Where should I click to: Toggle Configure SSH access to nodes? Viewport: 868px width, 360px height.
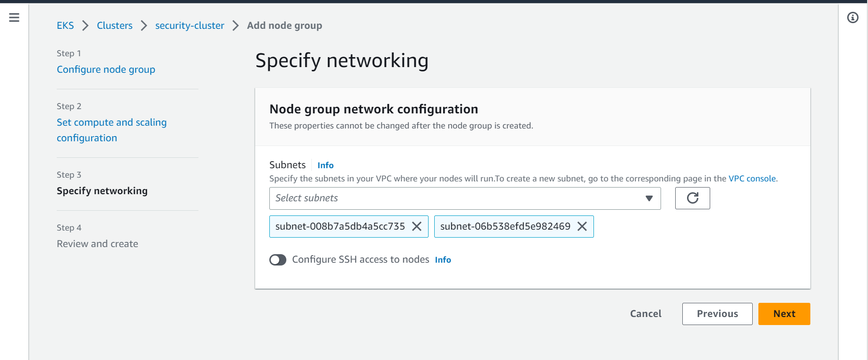coord(278,260)
